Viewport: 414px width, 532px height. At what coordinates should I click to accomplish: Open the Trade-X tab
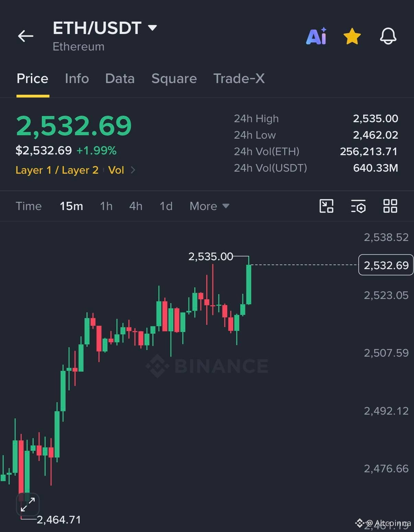[x=239, y=79]
